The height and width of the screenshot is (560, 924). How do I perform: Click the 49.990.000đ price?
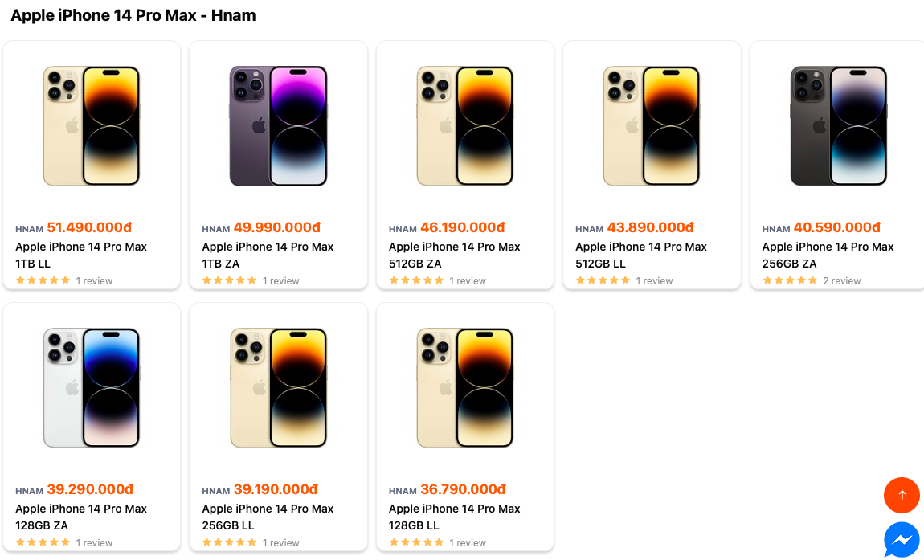[276, 227]
